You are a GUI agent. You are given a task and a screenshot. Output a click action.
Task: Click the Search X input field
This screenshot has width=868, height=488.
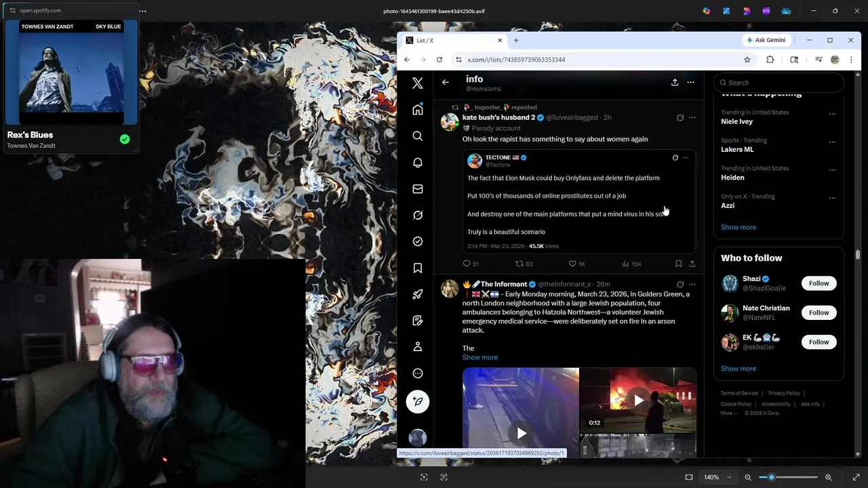pos(778,83)
